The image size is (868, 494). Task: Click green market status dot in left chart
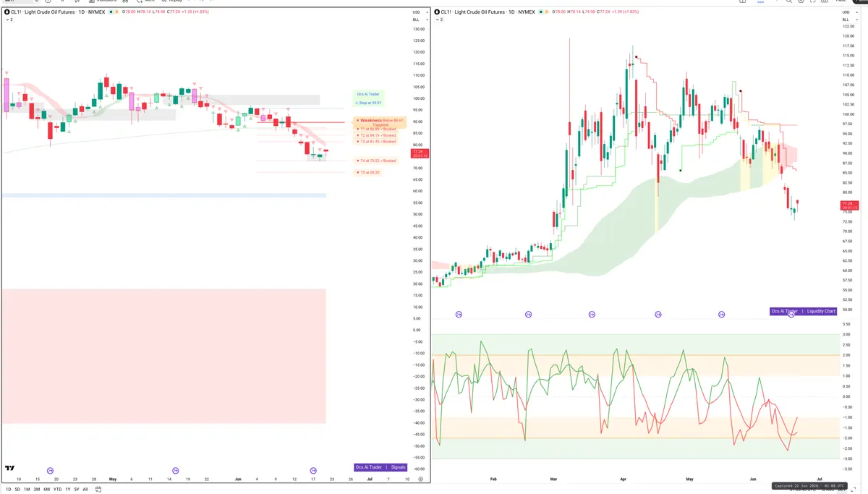point(111,13)
